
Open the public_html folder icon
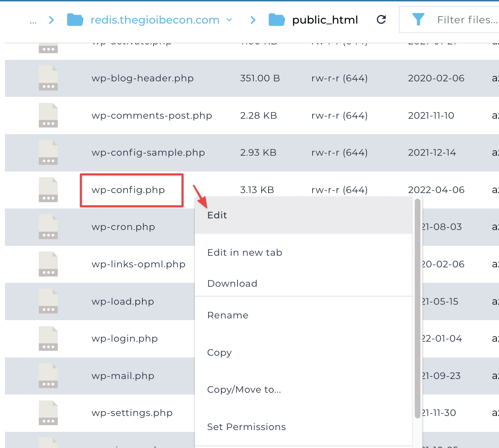[x=277, y=20]
